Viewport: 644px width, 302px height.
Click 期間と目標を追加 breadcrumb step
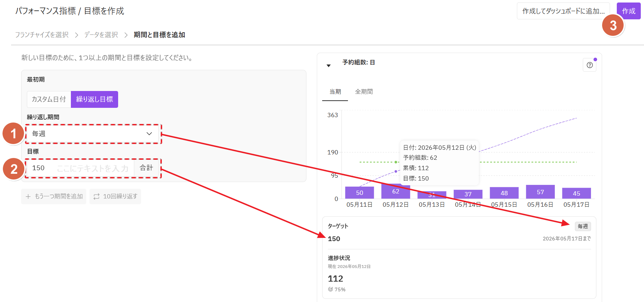[x=159, y=35]
